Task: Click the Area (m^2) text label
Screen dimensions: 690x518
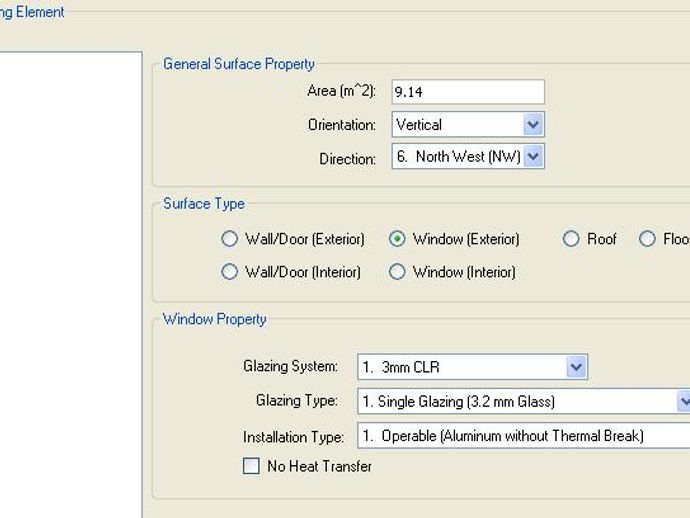Action: [341, 91]
